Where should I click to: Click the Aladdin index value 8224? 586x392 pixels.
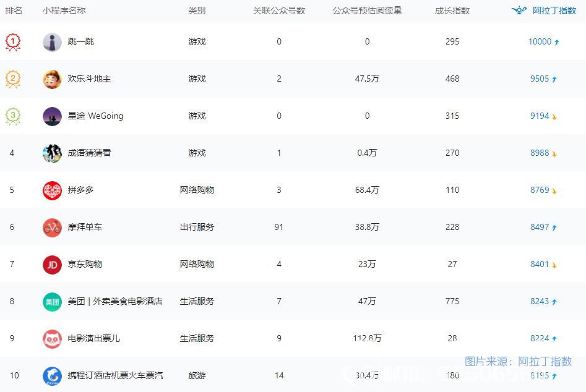point(540,338)
